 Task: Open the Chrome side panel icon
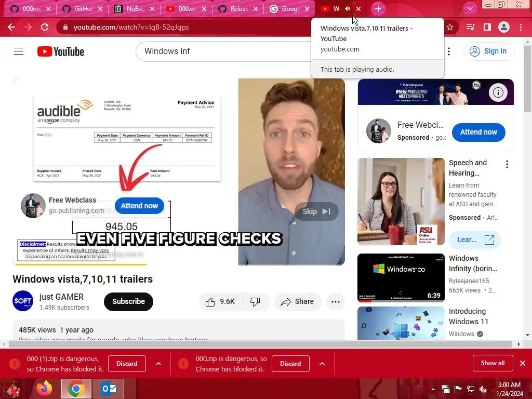pos(487,27)
